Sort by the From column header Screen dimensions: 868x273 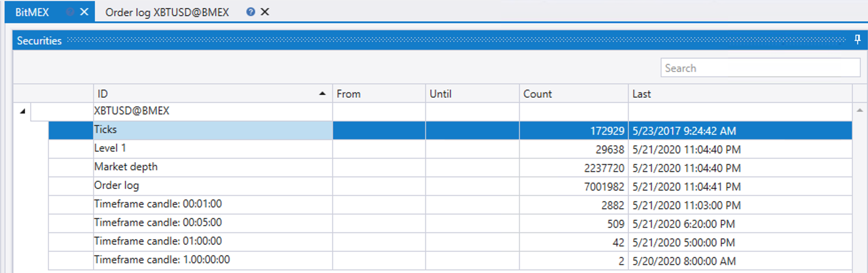pos(379,94)
